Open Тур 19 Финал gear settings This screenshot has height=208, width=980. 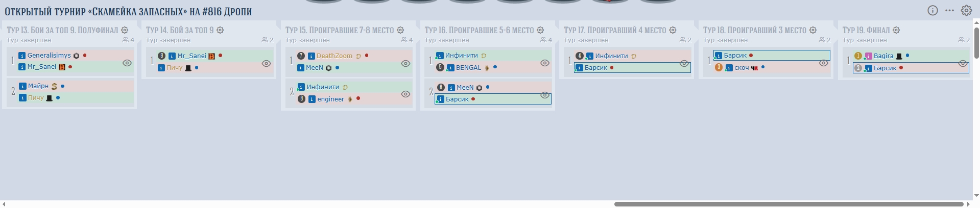(x=896, y=31)
